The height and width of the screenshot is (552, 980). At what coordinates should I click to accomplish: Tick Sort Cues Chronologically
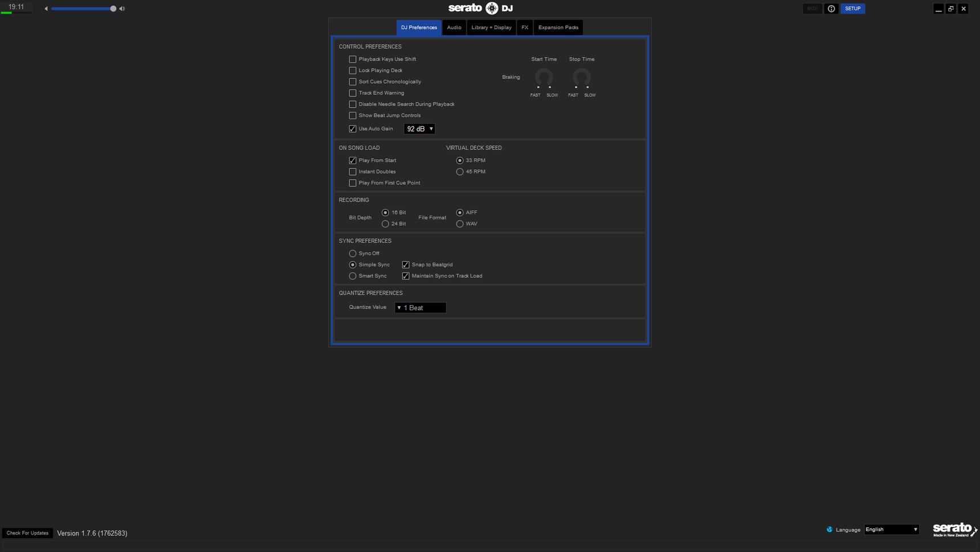click(x=353, y=82)
